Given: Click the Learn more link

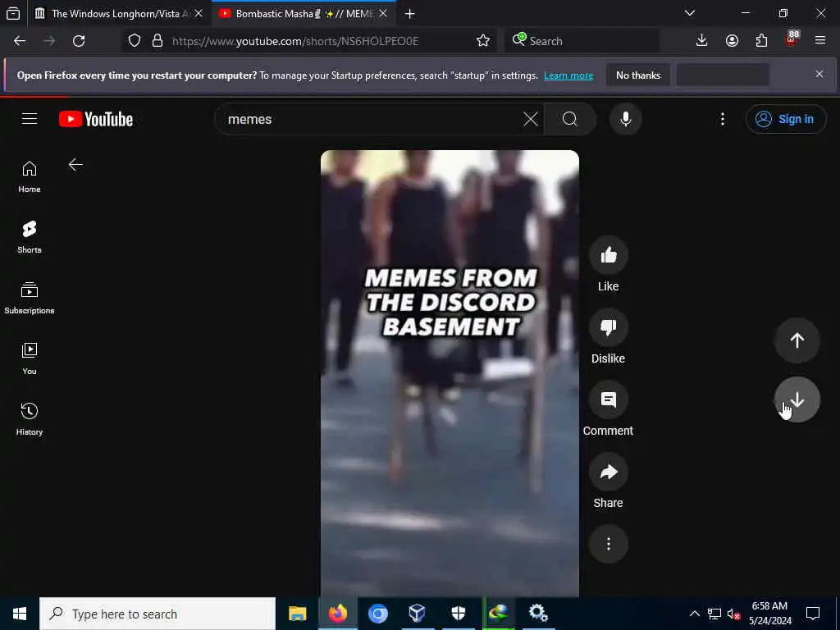Looking at the screenshot, I should tap(568, 75).
